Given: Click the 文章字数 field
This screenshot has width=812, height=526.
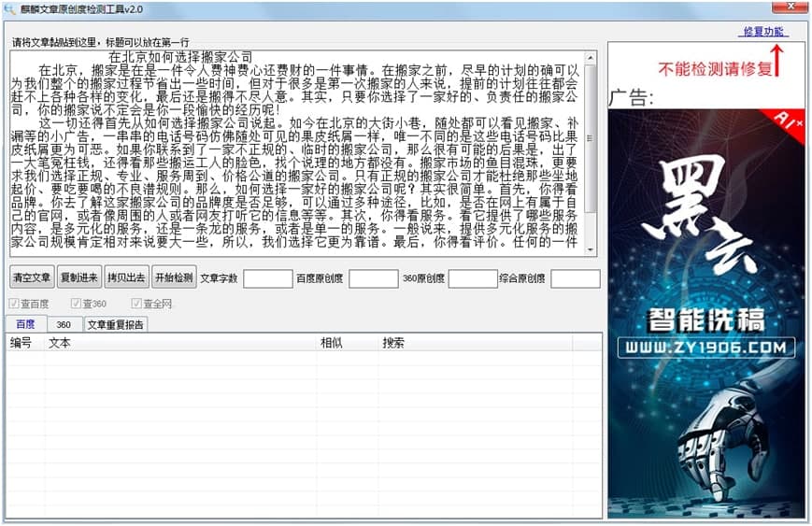Looking at the screenshot, I should (268, 278).
